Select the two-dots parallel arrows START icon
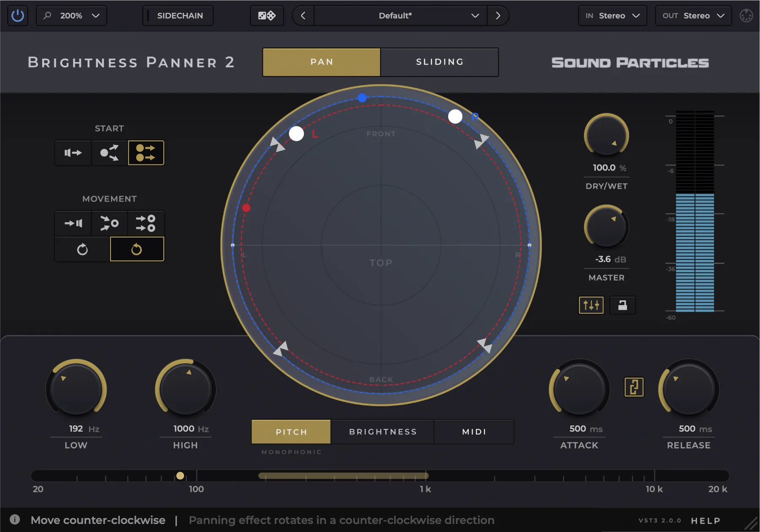This screenshot has height=532, width=760. point(146,153)
